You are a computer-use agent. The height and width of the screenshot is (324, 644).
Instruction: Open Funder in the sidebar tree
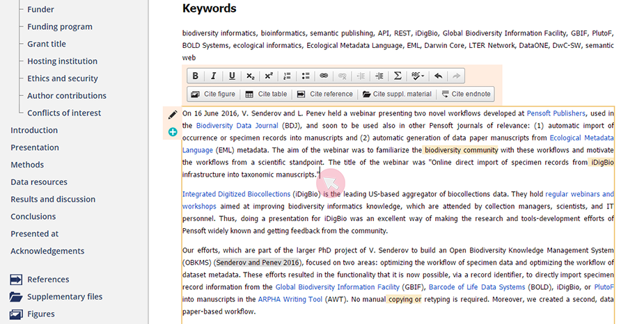[x=40, y=9]
